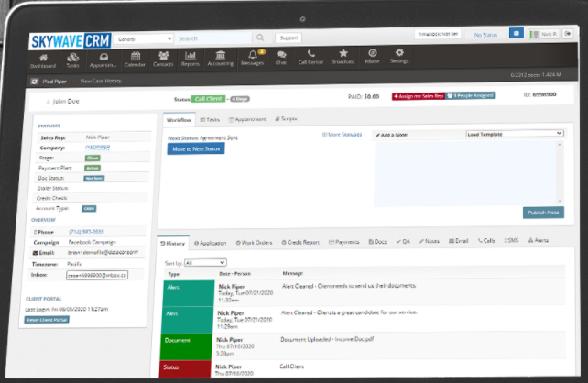
Task: Open the Nick P. user menu
Action: (545, 34)
